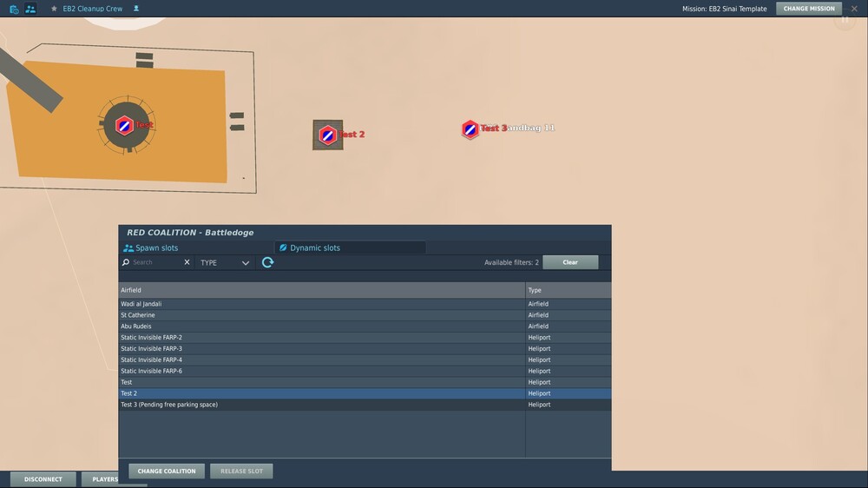Select the Static Invisible FARP-2 row

365,337
